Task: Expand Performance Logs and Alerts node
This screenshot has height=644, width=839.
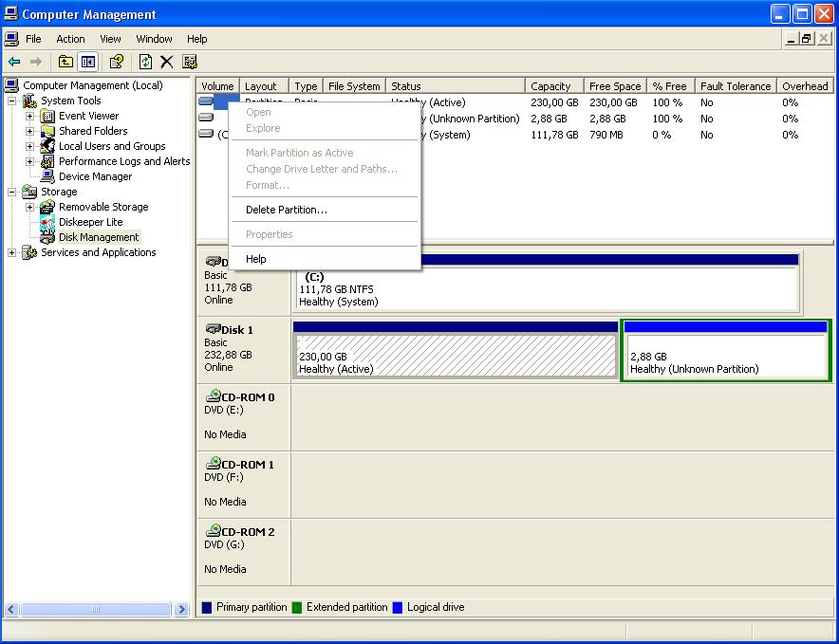Action: point(30,161)
